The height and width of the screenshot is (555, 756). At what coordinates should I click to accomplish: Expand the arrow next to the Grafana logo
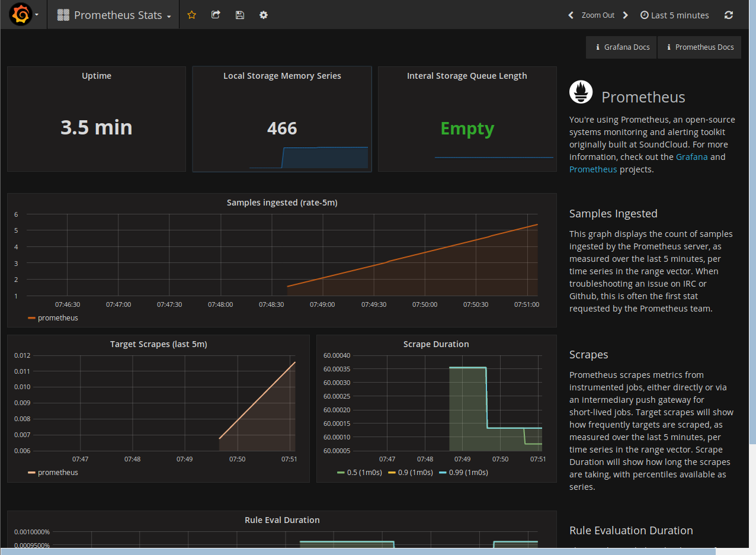click(x=36, y=15)
